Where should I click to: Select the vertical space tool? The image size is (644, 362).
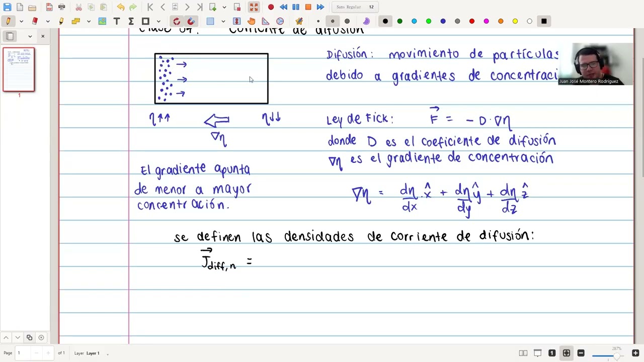[237, 21]
